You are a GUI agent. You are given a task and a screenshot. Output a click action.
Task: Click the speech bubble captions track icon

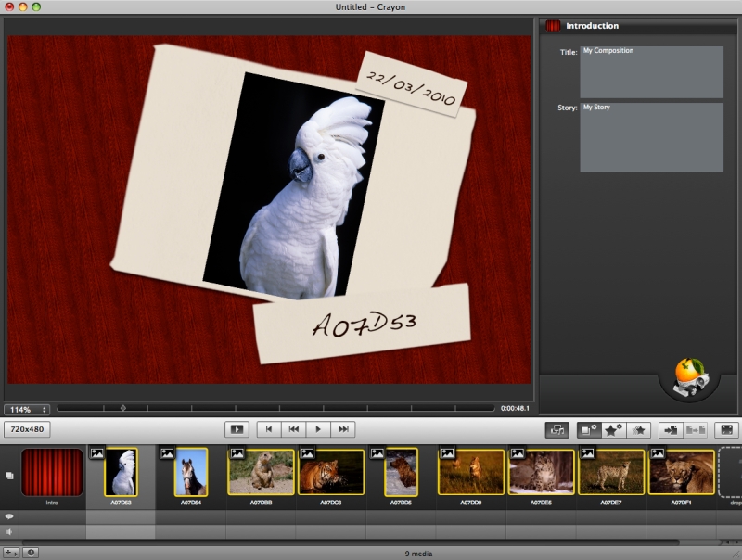point(9,516)
